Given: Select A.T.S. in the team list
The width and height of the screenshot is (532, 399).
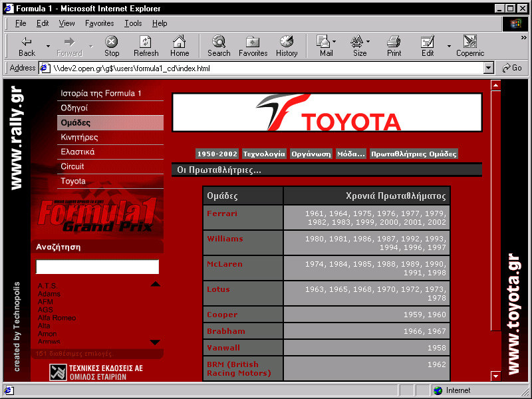Looking at the screenshot, I should 47,286.
